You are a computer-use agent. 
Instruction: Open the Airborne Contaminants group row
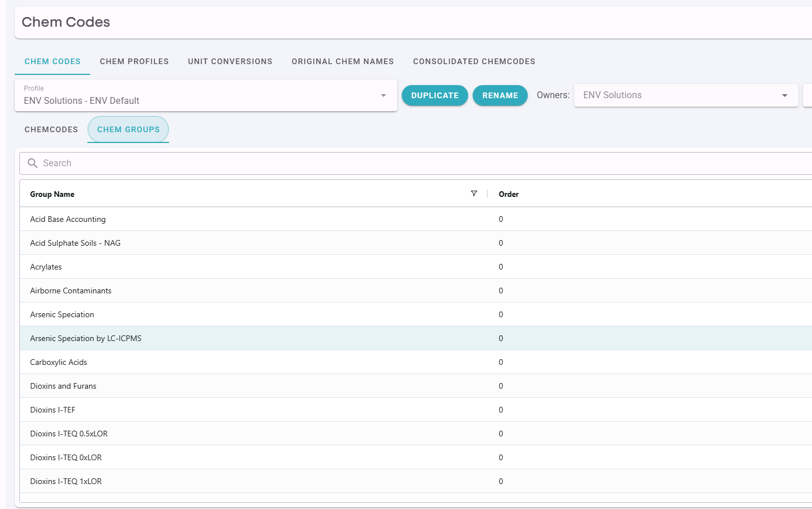click(70, 291)
